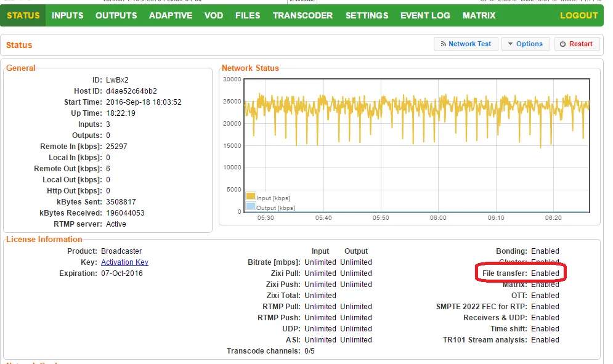
Task: Click the Receivers & UDP Enabled value
Action: click(545, 318)
